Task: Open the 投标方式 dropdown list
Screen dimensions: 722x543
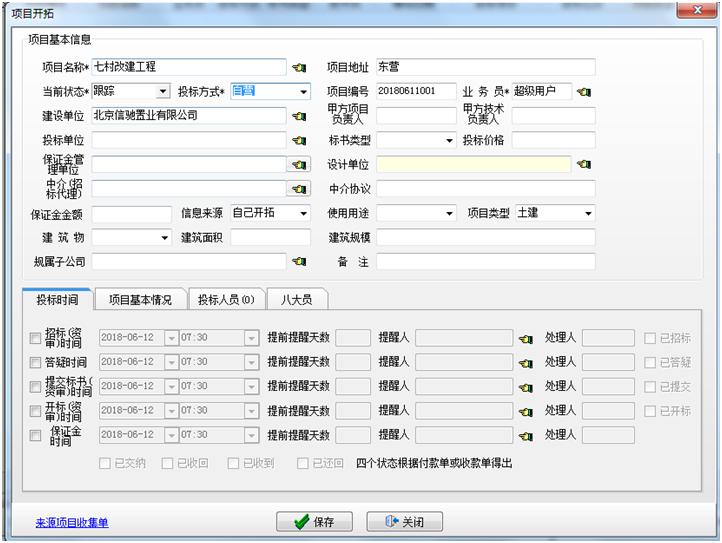Action: [303, 92]
